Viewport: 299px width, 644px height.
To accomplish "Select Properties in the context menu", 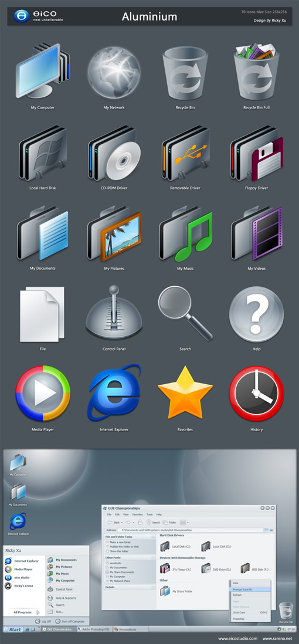I will [x=238, y=619].
